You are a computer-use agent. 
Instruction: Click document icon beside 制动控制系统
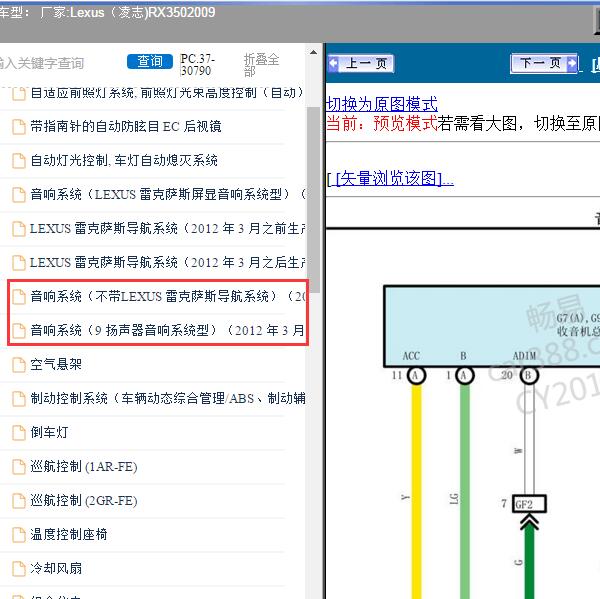point(18,399)
